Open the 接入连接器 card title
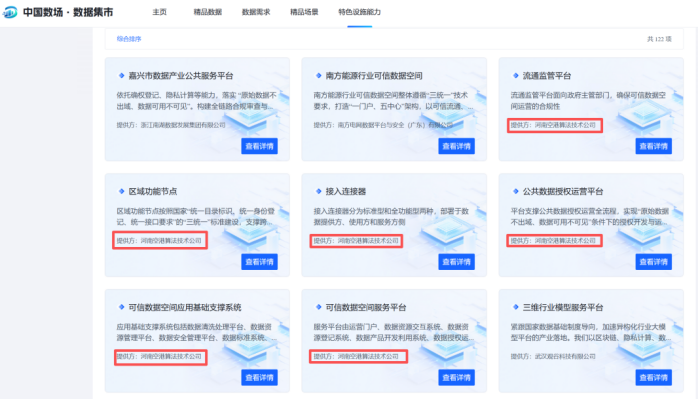698x399 pixels. click(345, 191)
